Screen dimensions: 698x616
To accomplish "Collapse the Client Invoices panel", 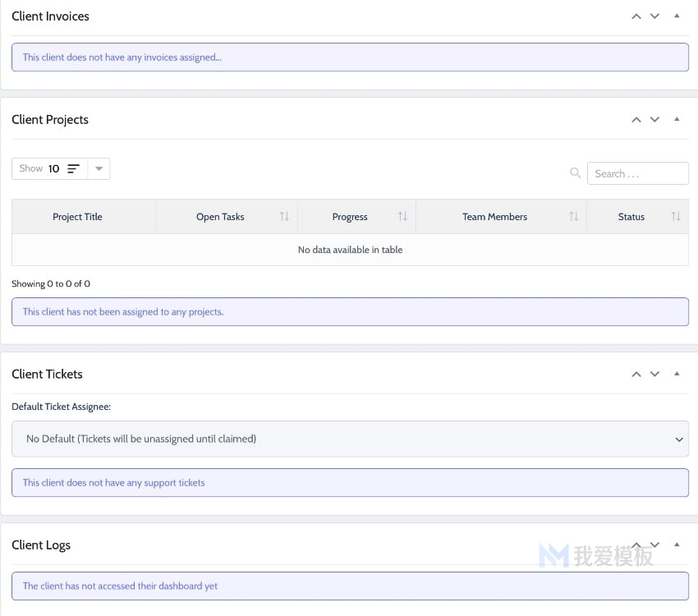I will click(677, 16).
